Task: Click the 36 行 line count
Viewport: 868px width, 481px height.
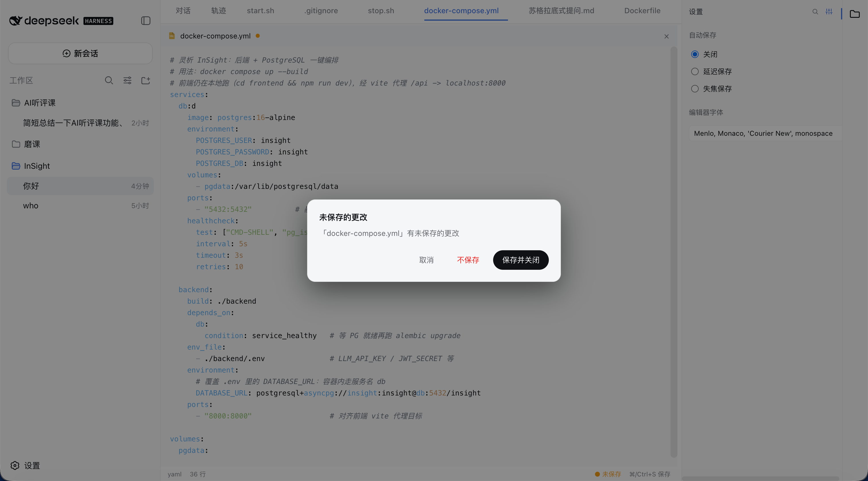Action: [197, 474]
